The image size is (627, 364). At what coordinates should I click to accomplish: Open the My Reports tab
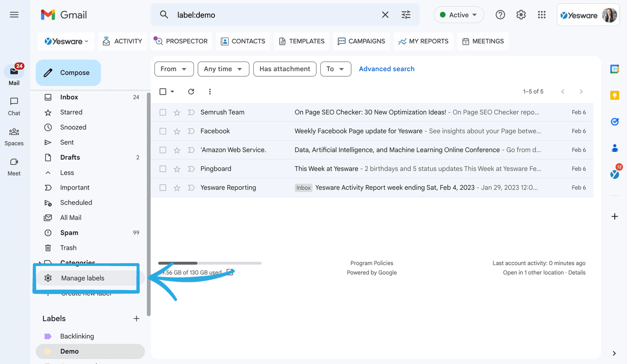click(423, 41)
